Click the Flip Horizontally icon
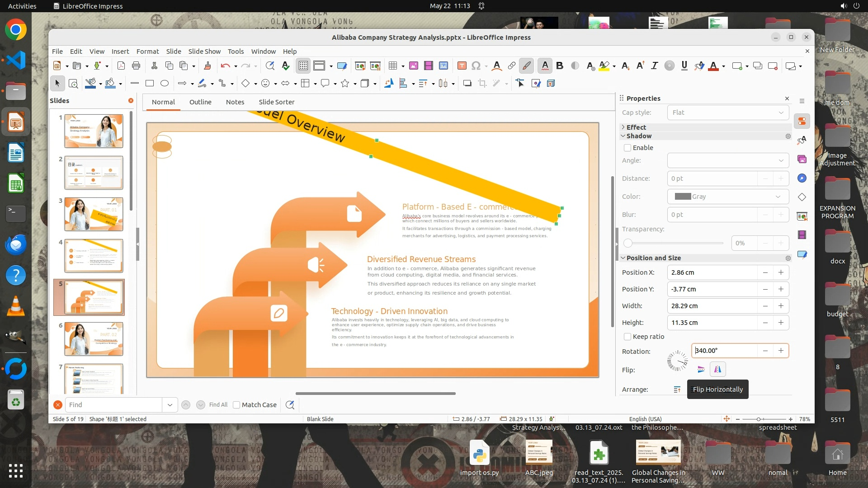 (717, 370)
